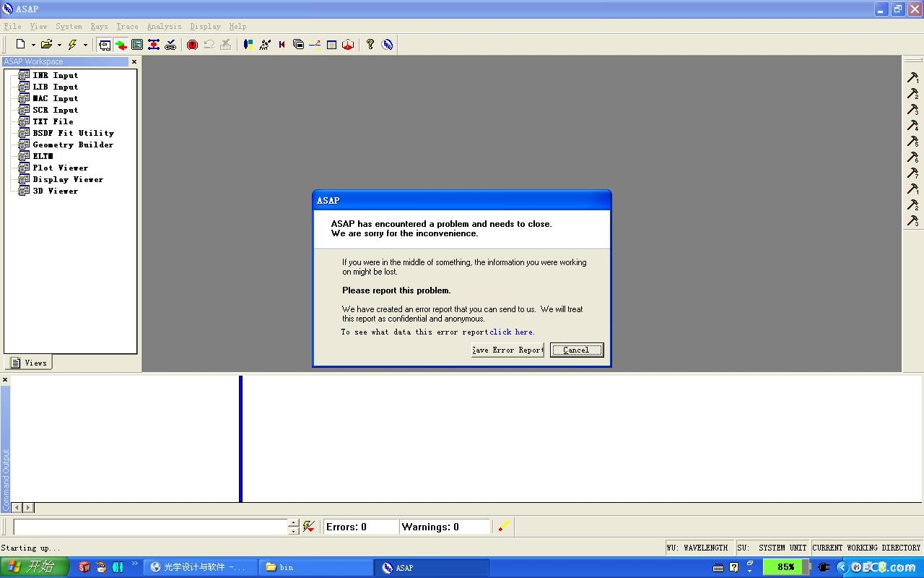Viewport: 924px width, 578px height.
Task: Select Plot Viewer in the workspace tree
Action: pos(60,168)
